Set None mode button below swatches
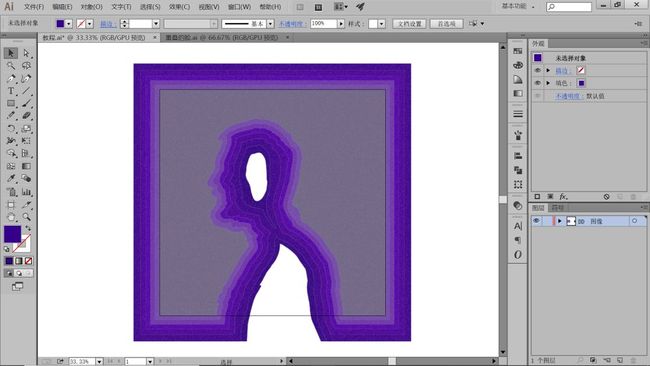 click(28, 261)
